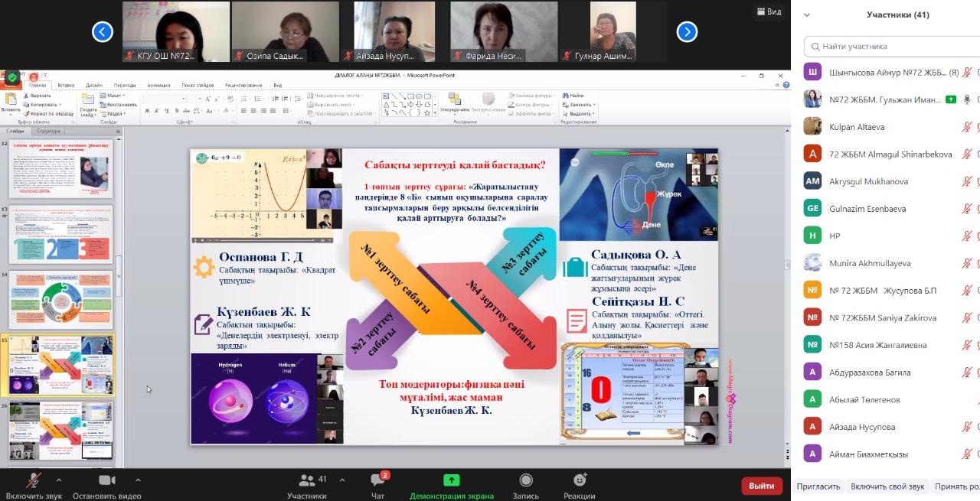Open the Участники participants panel icon

click(x=306, y=480)
